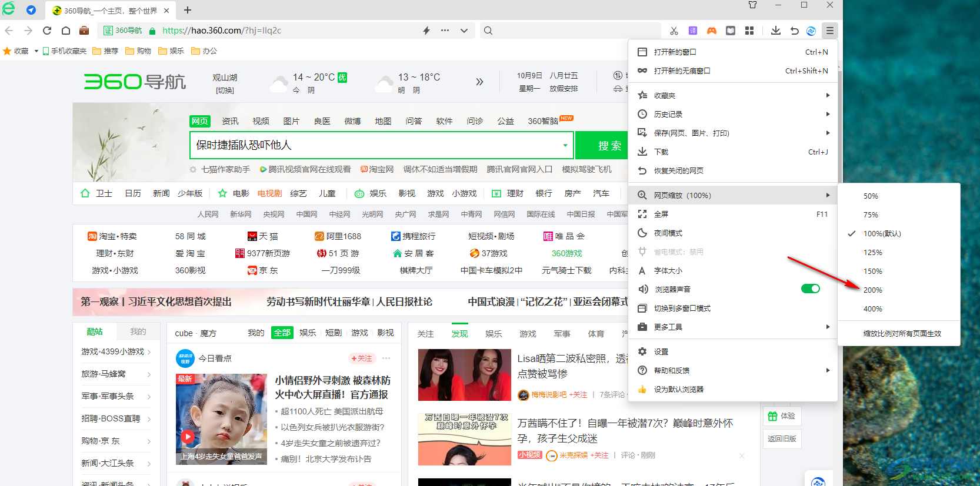This screenshot has width=980, height=486.
Task: Expand the 收藏 favorites dropdown arrow
Action: point(36,51)
